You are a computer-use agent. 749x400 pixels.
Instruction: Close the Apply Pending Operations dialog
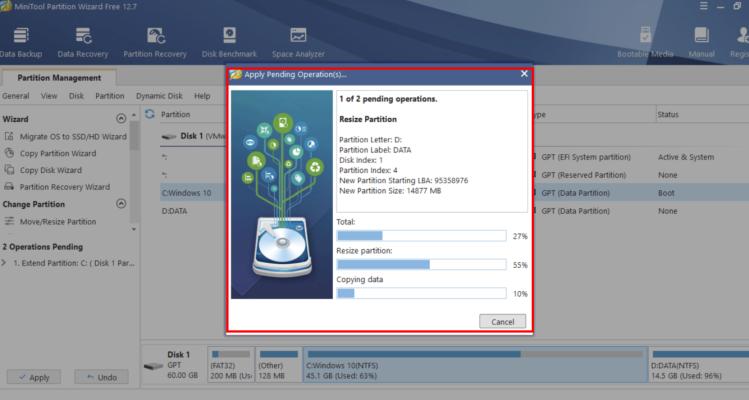coord(524,74)
